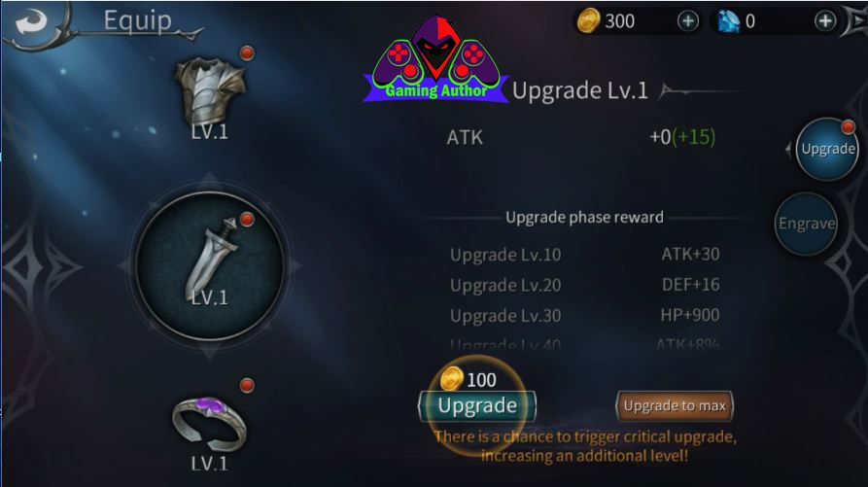Click the Gaming Author logo
This screenshot has width=868, height=487.
pos(435,58)
